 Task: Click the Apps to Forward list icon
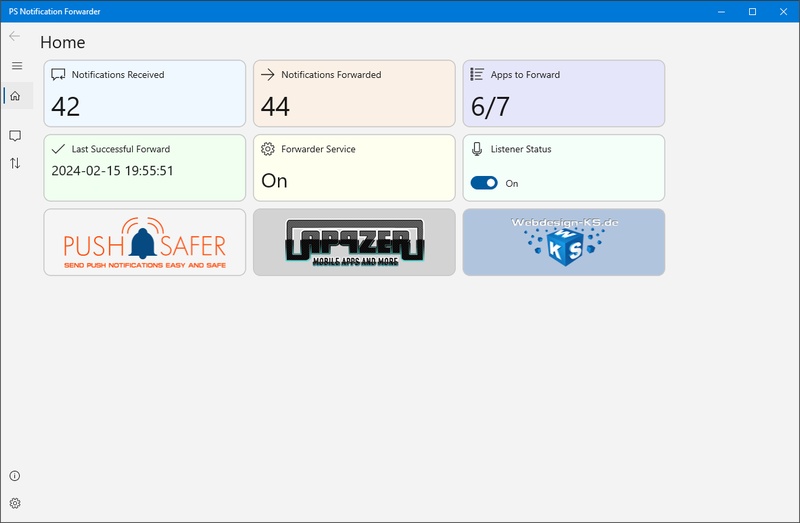477,74
